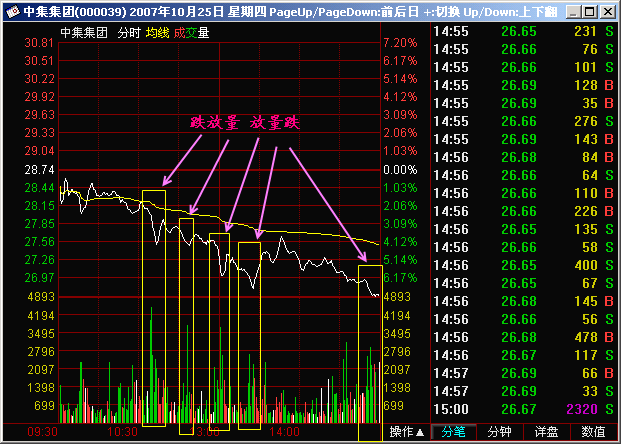Click the 14:56 trade with 400 volume

[523, 265]
